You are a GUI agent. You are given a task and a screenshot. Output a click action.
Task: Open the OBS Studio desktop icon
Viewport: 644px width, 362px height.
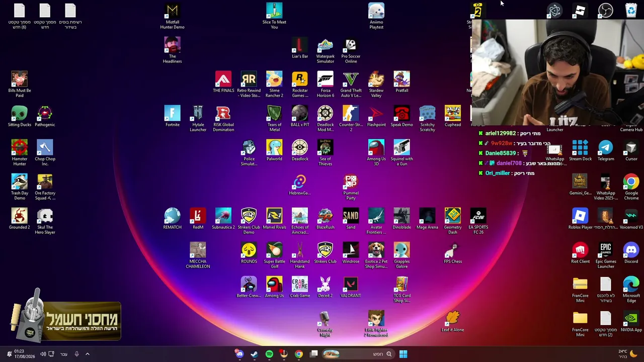(606, 11)
